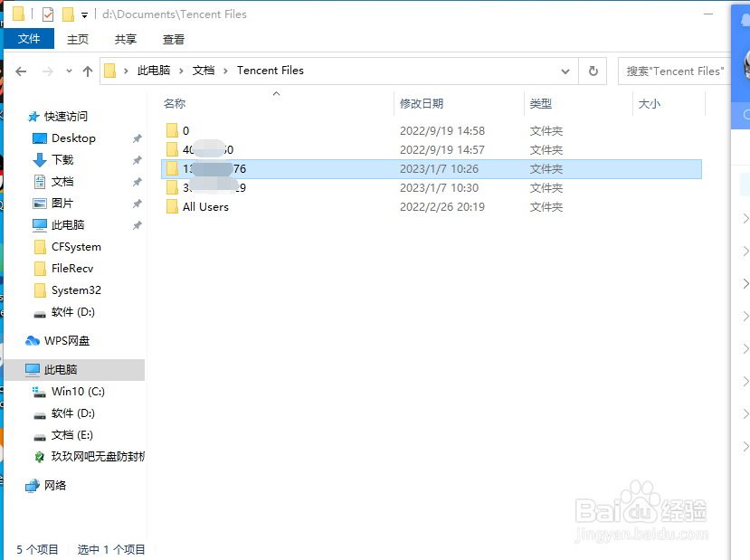Viewport: 750px width, 560px height.
Task: Click the search Tencent Files box
Action: 674,71
